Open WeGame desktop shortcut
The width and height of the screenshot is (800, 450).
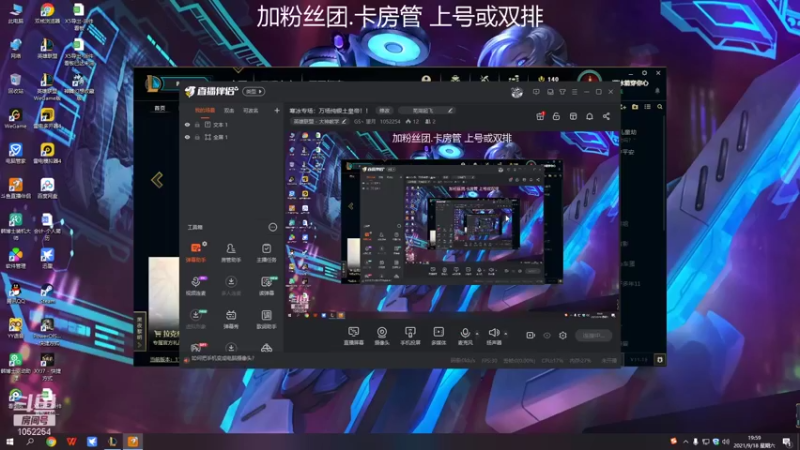pos(15,118)
